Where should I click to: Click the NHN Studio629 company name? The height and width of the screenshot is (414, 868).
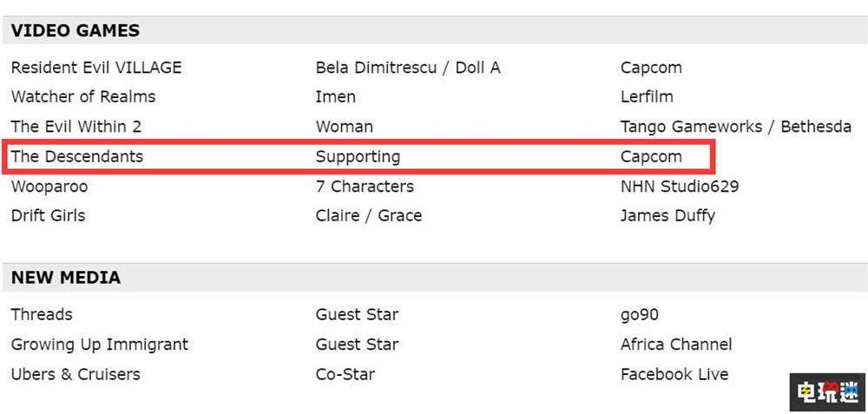[680, 187]
